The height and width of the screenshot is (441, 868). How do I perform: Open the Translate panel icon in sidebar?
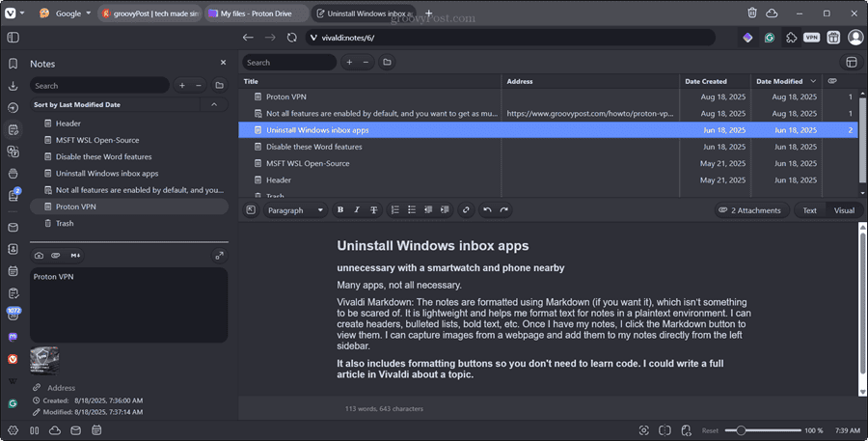point(14,152)
